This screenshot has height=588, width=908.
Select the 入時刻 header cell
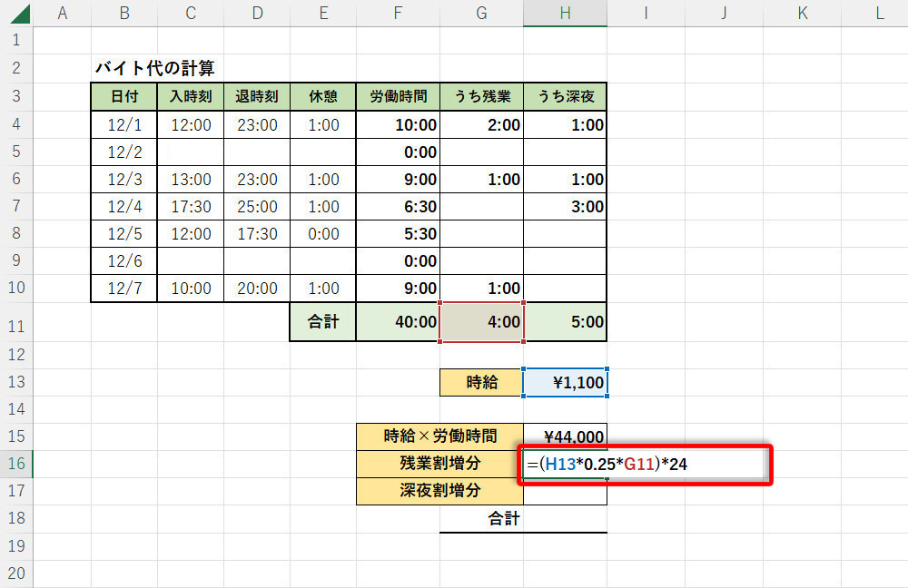(191, 96)
